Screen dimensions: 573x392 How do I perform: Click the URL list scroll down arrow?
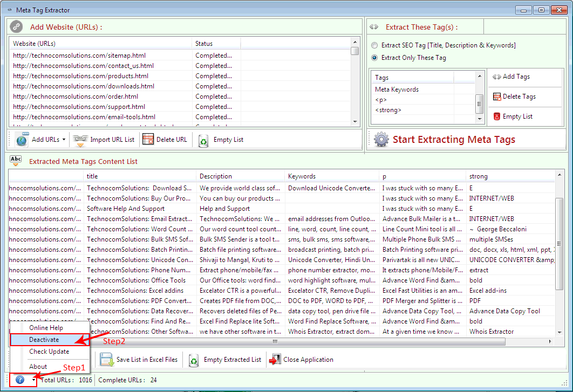[x=355, y=122]
